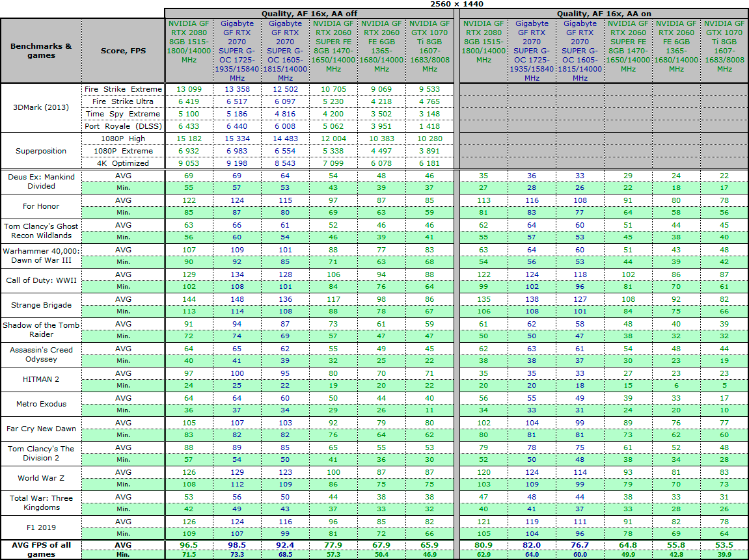This screenshot has width=749, height=560.
Task: Select the 1080P Extreme score '5 338'
Action: 333,151
